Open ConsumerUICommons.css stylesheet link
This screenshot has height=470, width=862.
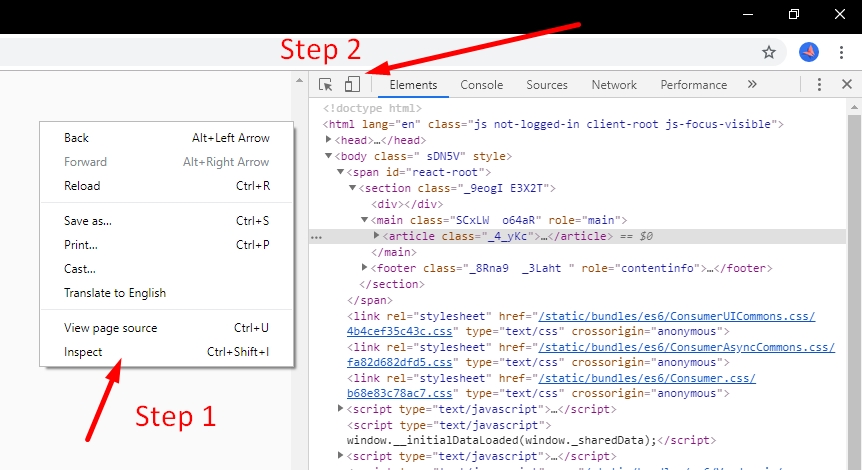point(677,316)
